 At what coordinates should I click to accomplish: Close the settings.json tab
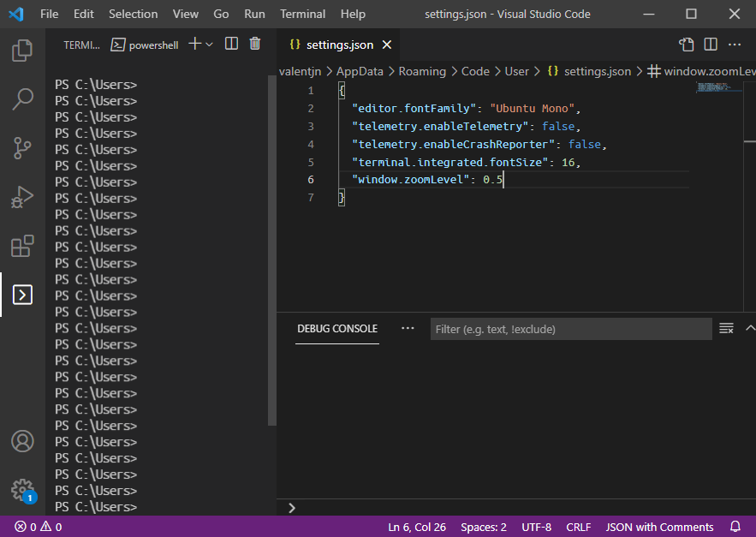pos(387,45)
